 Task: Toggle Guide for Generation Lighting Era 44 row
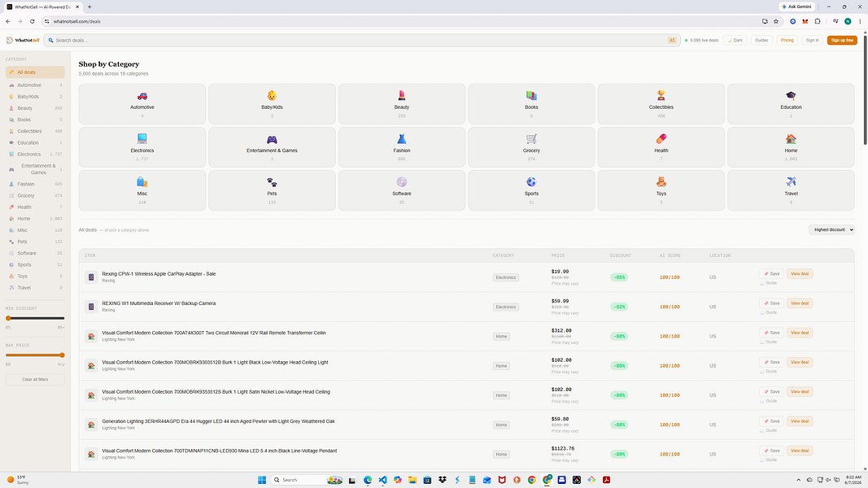coord(768,430)
